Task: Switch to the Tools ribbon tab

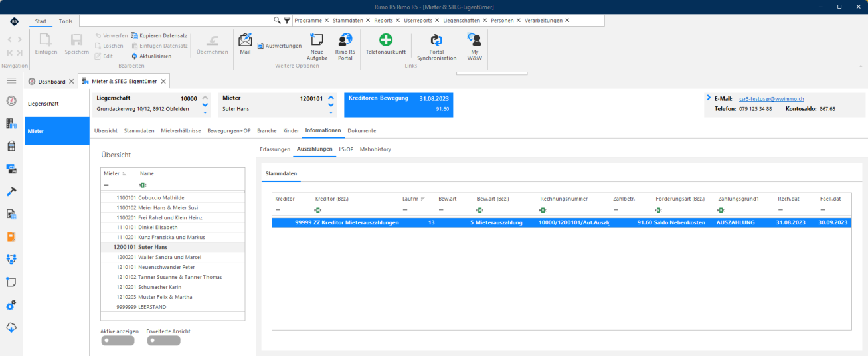Action: coord(66,21)
